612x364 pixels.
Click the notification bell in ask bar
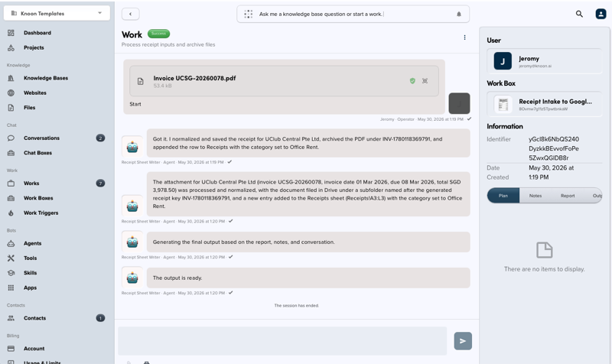point(459,14)
